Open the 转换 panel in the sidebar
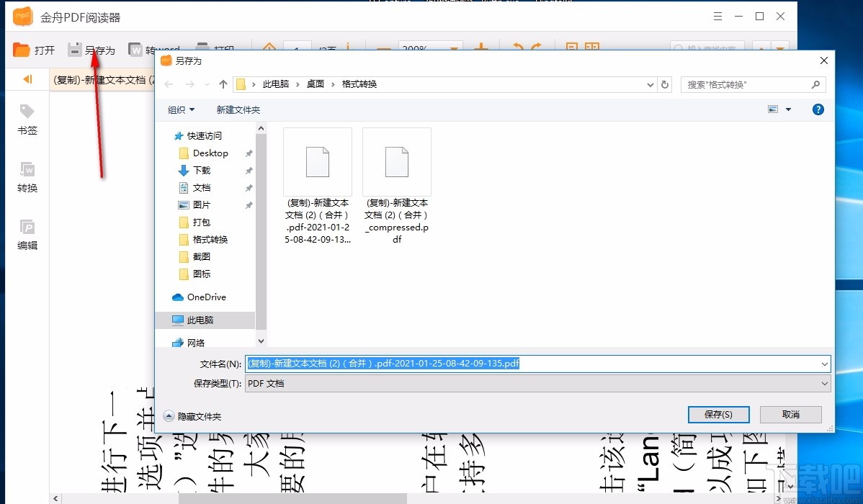 click(x=27, y=176)
